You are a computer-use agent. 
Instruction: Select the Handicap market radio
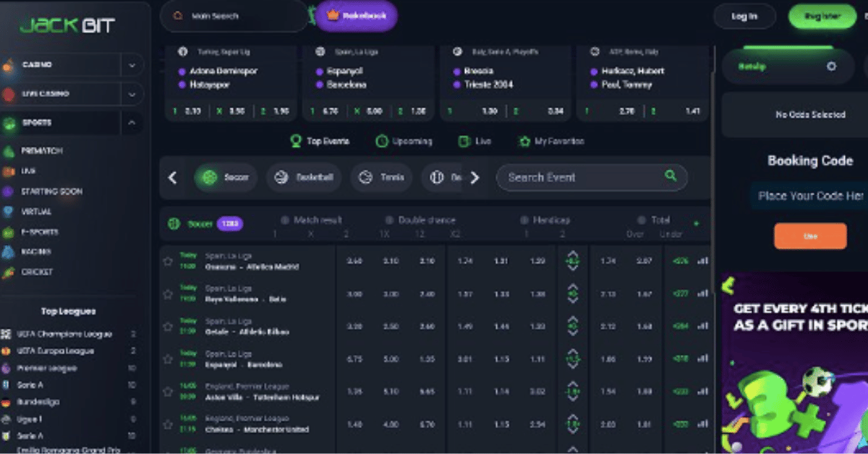tap(524, 220)
